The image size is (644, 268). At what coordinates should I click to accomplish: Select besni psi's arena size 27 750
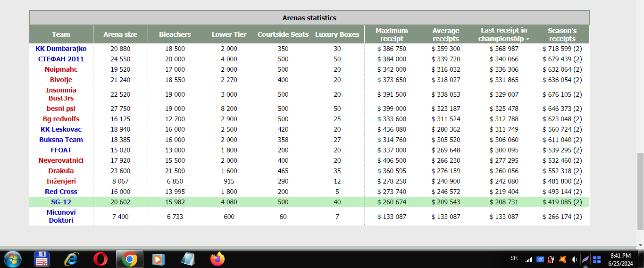(x=120, y=109)
